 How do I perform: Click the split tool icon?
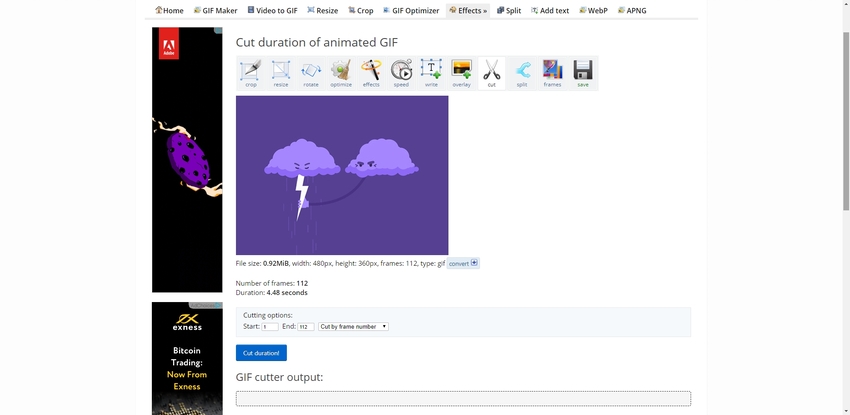coord(522,72)
